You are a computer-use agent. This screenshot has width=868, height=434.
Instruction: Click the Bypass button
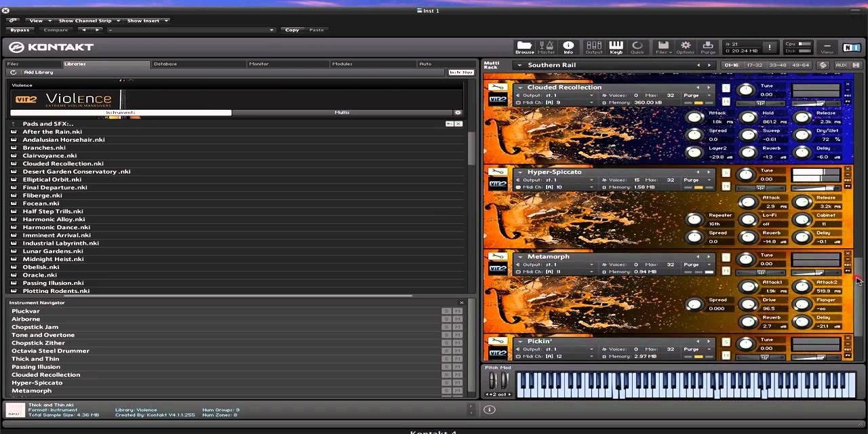[x=20, y=30]
